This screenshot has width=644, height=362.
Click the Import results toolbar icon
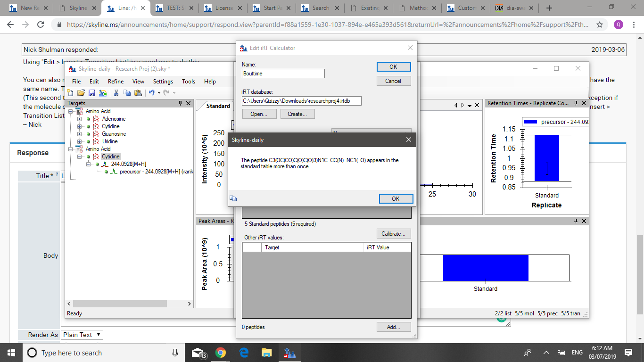coord(102,93)
